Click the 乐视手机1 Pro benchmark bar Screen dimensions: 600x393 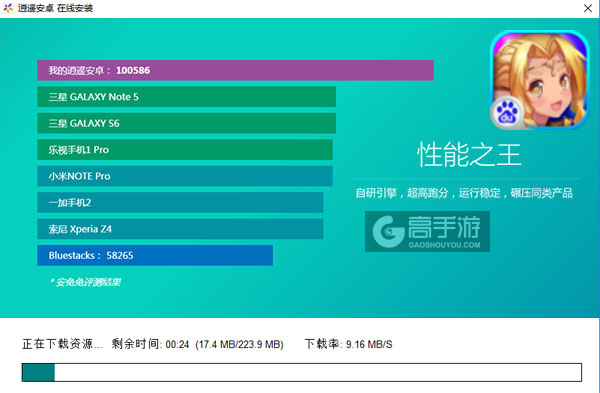[x=185, y=150]
